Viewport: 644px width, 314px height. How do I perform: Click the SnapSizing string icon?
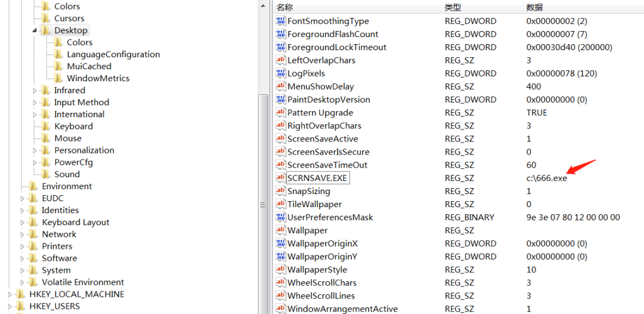[x=281, y=191]
